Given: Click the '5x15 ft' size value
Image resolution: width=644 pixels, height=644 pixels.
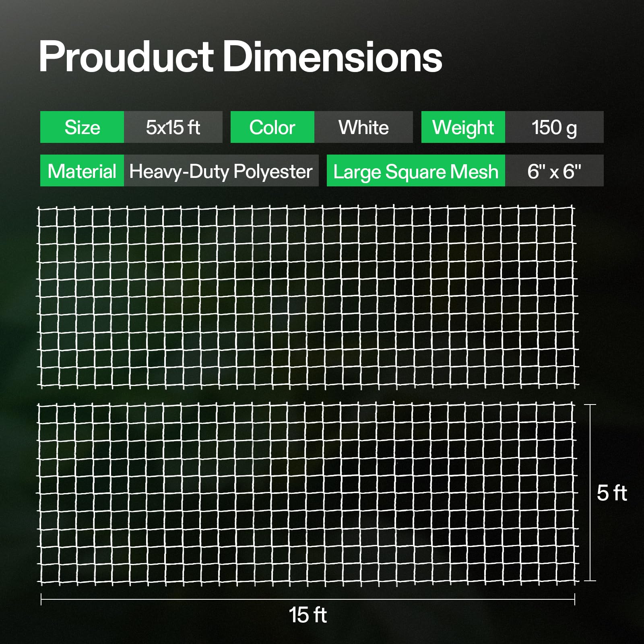Looking at the screenshot, I should pos(173,127).
